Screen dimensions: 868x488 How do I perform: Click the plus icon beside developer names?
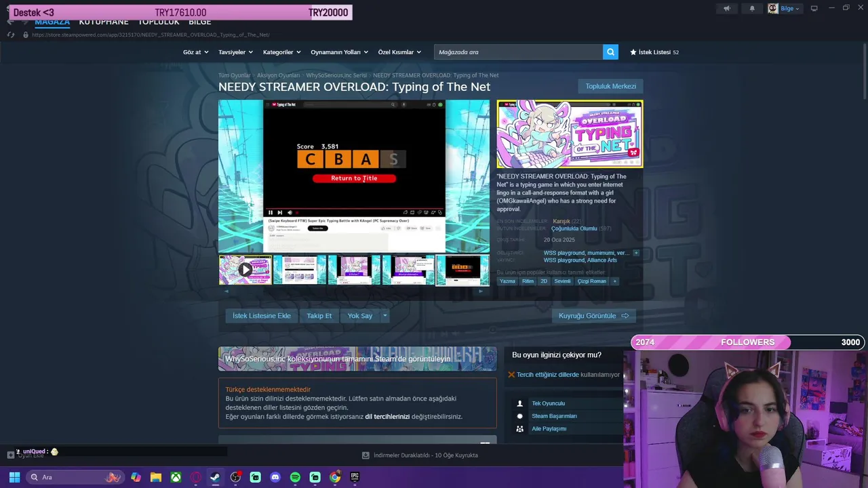tap(635, 253)
